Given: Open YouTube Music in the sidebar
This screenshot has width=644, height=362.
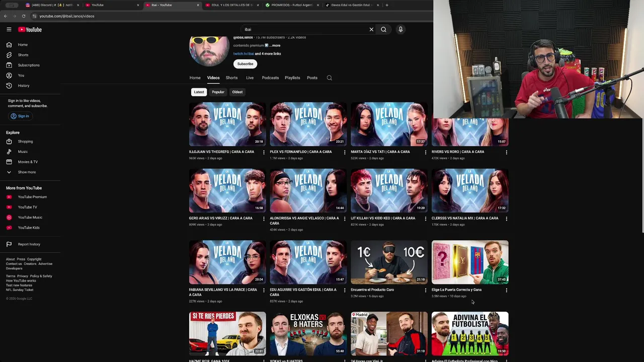Looking at the screenshot, I should coord(30,217).
